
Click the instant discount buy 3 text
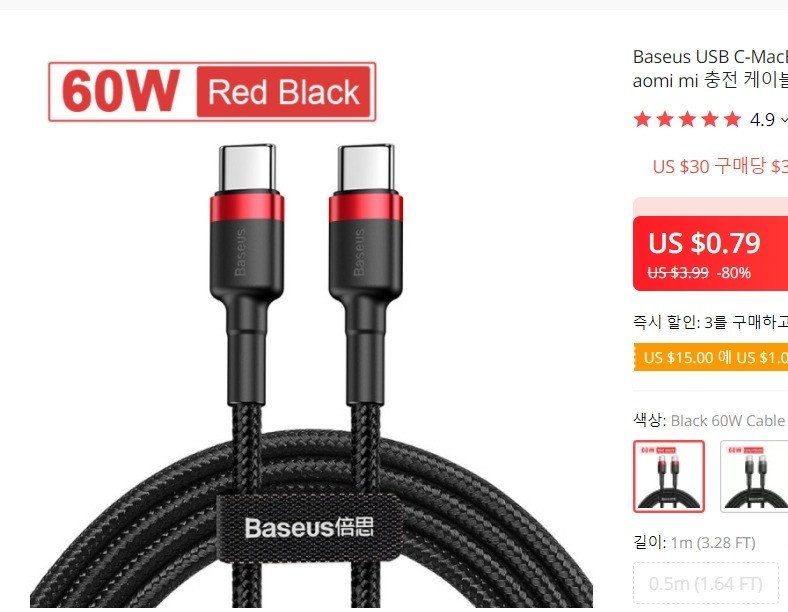coord(710,322)
